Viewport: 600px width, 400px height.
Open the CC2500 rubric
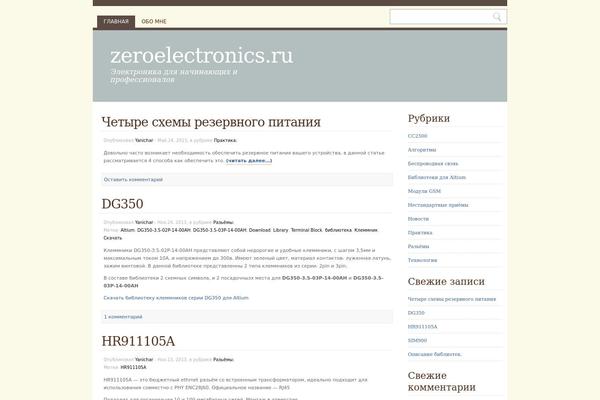click(417, 136)
